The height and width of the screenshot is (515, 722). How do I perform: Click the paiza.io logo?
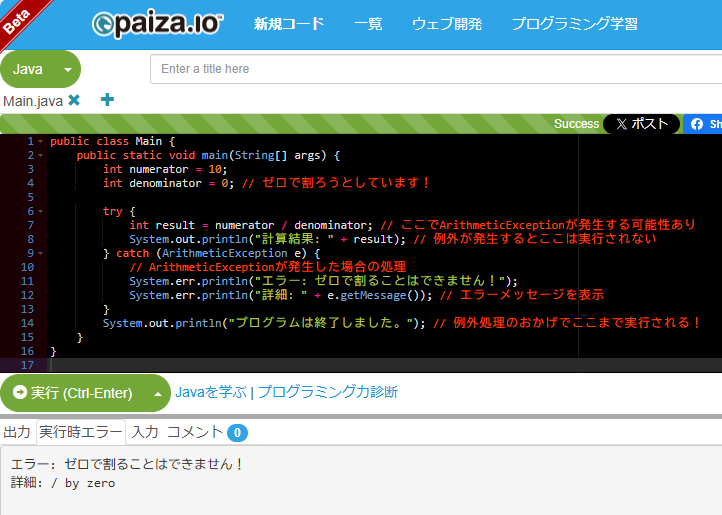pyautogui.click(x=157, y=24)
